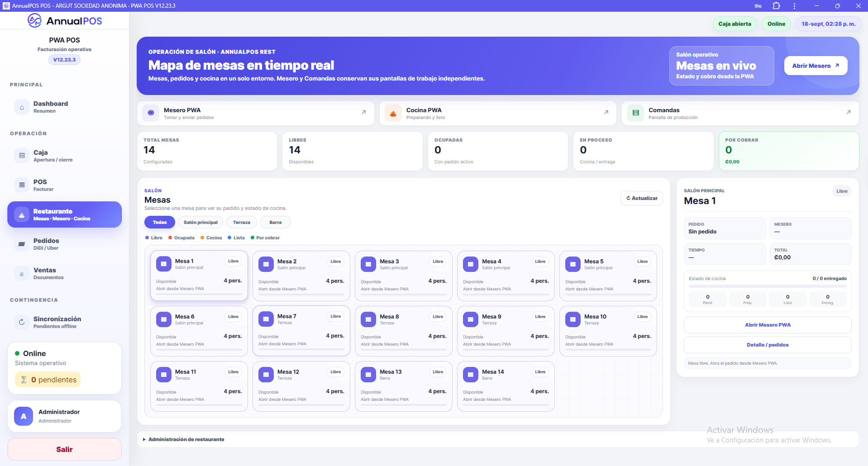The width and height of the screenshot is (868, 466).
Task: Click Mesero PWA external arrow icon
Action: tap(364, 112)
